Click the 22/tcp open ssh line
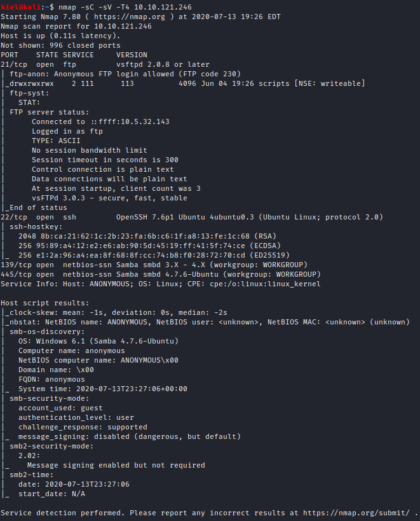This screenshot has height=521, width=420. click(192, 218)
